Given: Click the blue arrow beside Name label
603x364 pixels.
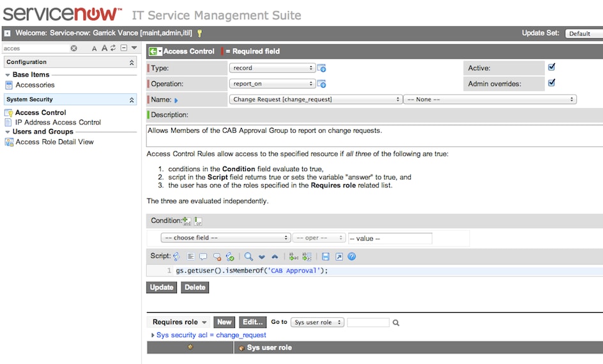Looking at the screenshot, I should (176, 100).
